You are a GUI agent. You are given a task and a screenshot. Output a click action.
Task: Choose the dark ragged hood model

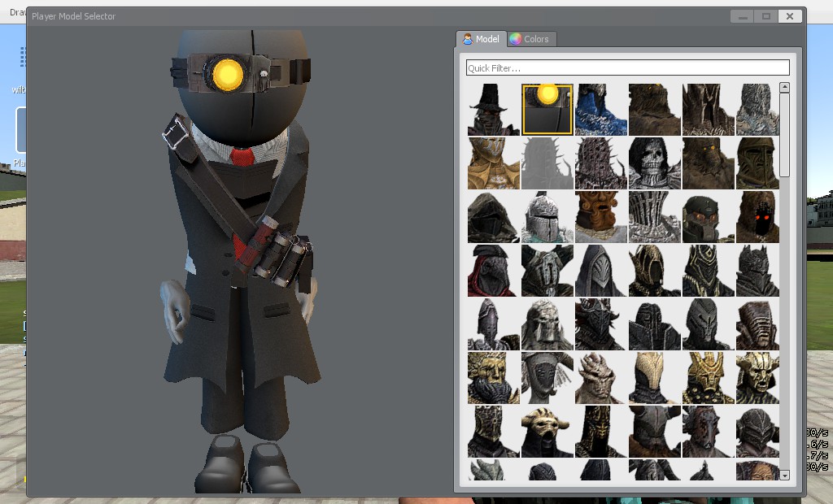[x=494, y=217]
